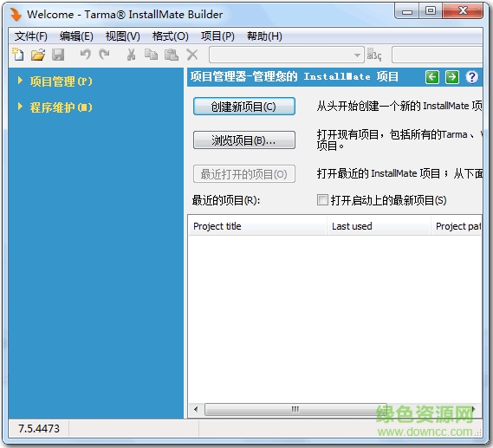Click the 最近打开的项目(O) button
Image resolution: width=493 pixels, height=448 pixels.
click(x=244, y=174)
